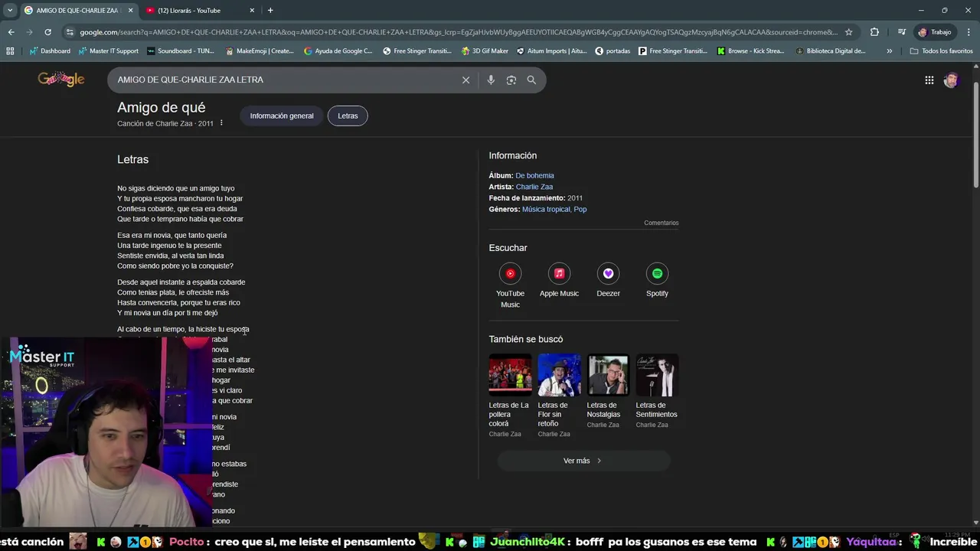Open the Google account avatar
Screen dimensions: 980x551
coord(951,80)
